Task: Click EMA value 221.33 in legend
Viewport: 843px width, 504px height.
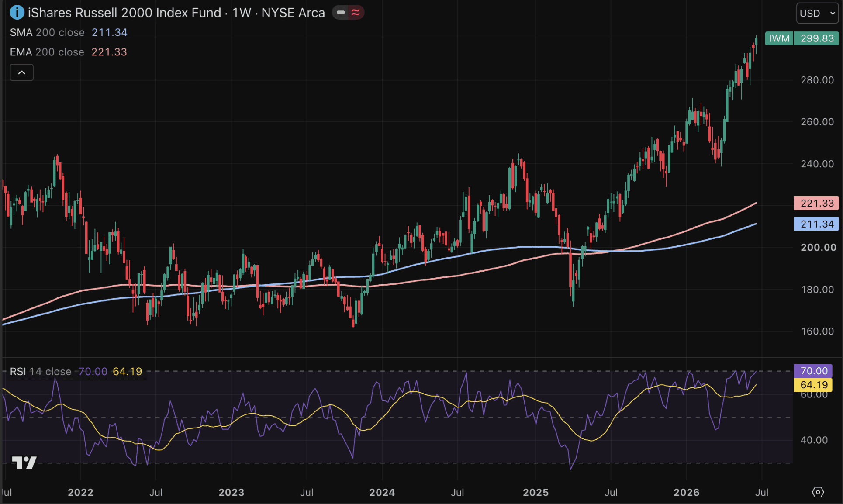Action: [109, 52]
